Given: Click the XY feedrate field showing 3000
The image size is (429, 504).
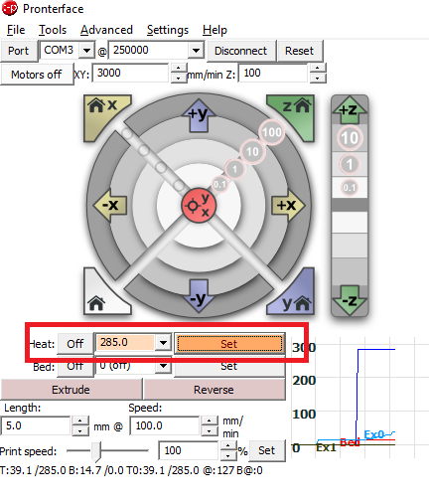Looking at the screenshot, I should tap(131, 73).
